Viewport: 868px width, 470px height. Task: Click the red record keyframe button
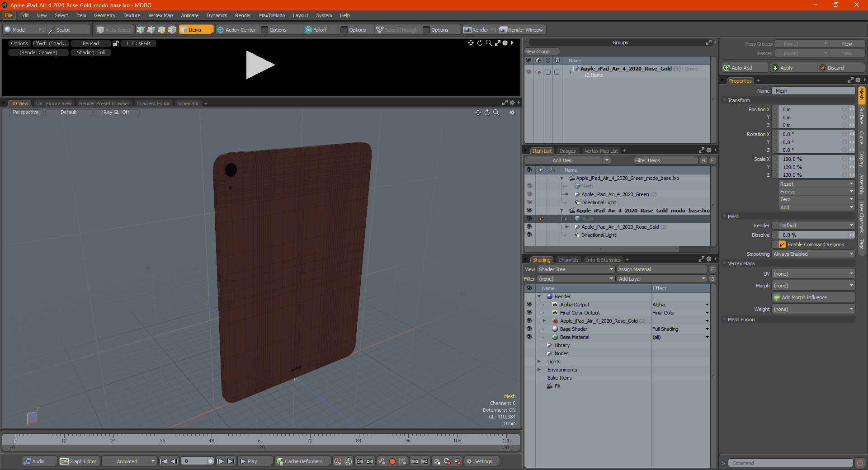(392, 461)
